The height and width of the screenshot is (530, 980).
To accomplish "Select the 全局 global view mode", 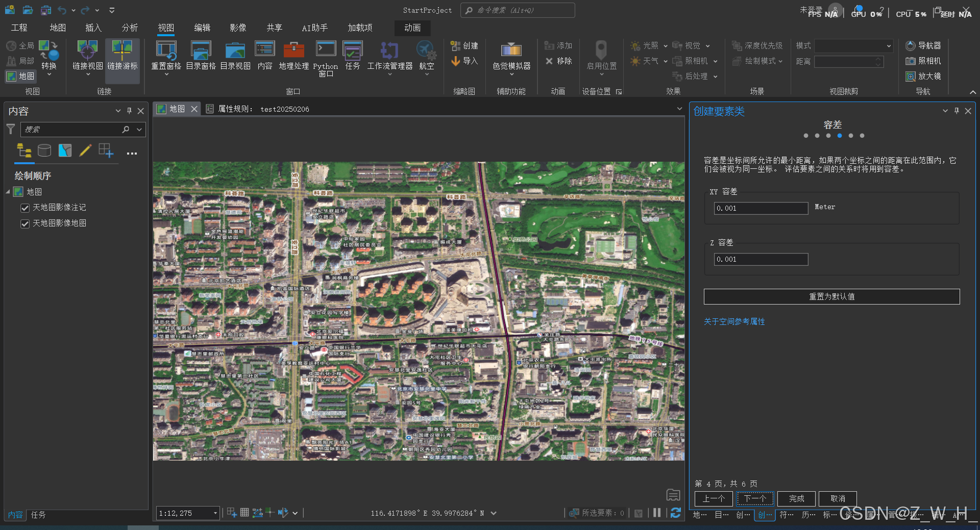I will [x=20, y=45].
